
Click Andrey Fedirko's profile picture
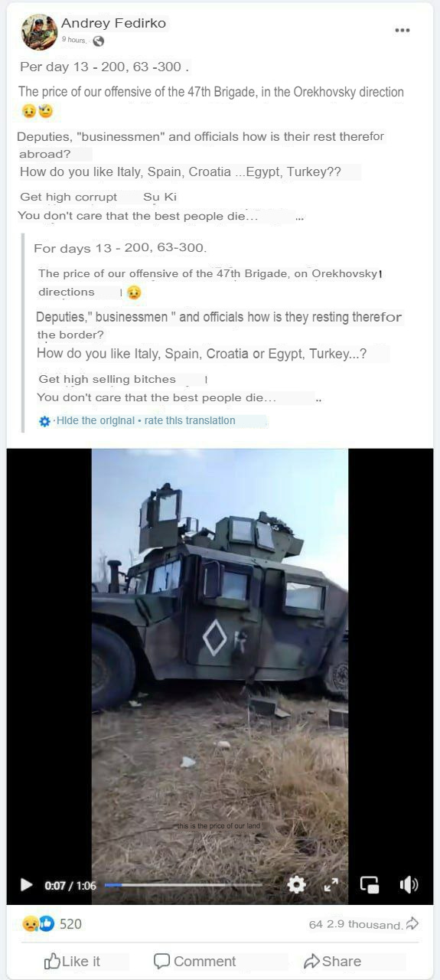coord(39,32)
